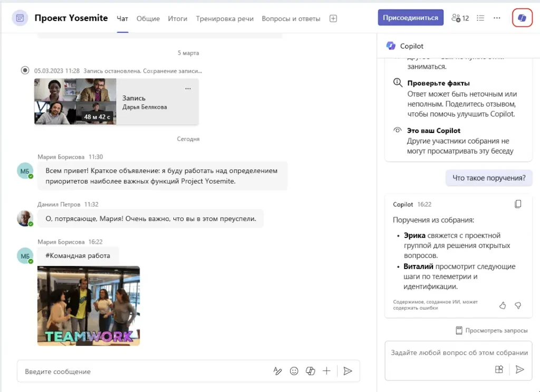Play the meeting recording thumbnail
The image size is (540, 392).
(75, 101)
